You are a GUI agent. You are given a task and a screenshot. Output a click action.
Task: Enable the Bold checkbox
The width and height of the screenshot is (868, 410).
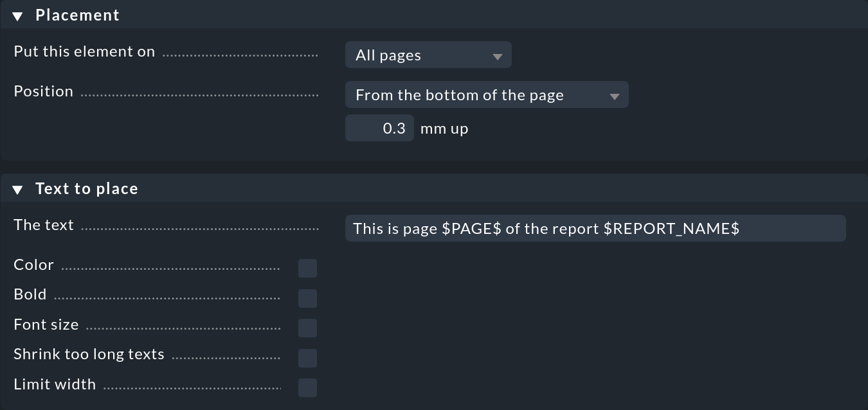point(307,298)
